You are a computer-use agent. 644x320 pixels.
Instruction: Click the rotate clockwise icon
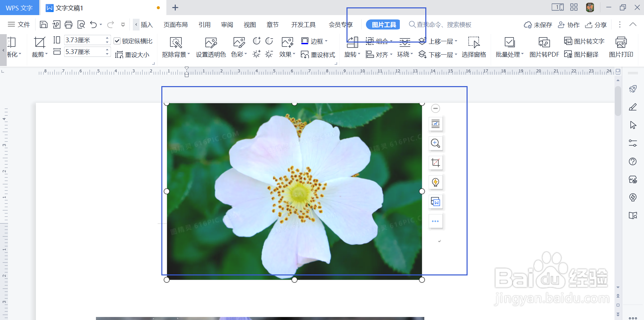point(269,41)
